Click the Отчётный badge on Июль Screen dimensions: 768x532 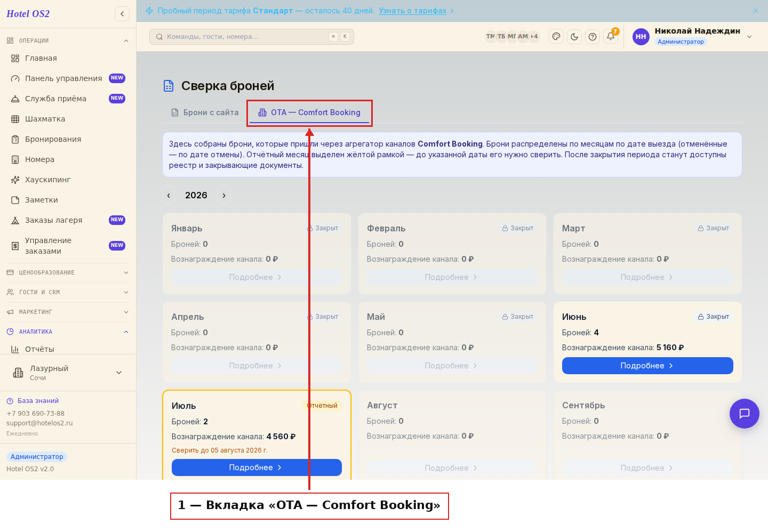click(x=322, y=406)
